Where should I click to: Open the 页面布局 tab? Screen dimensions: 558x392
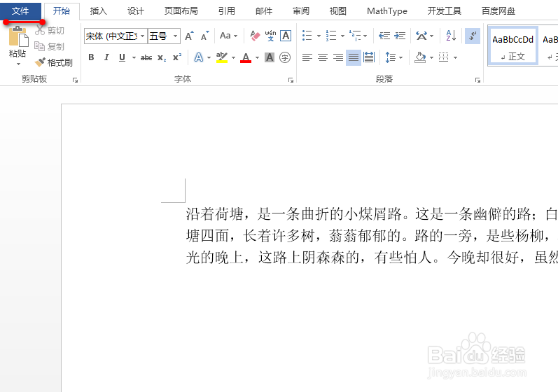[x=181, y=11]
